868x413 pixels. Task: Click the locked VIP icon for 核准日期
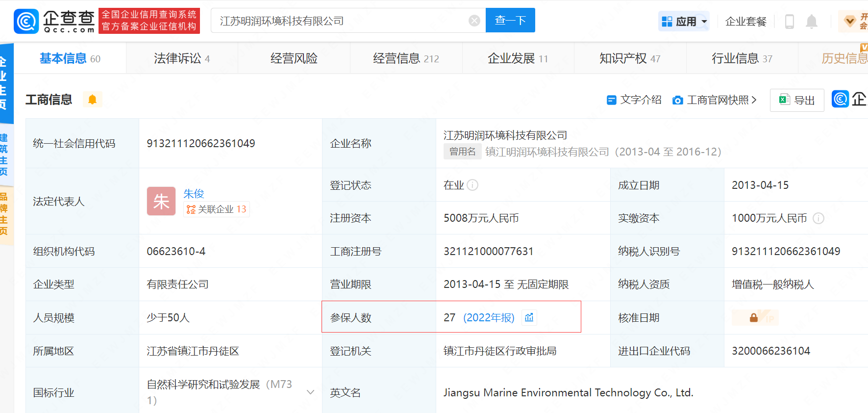click(x=755, y=318)
